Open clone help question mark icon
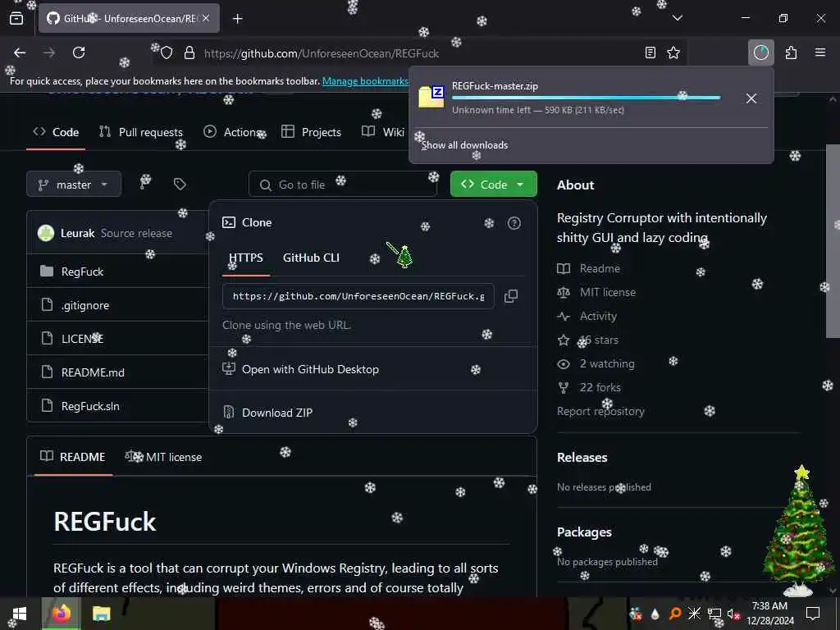The height and width of the screenshot is (630, 840). [514, 223]
